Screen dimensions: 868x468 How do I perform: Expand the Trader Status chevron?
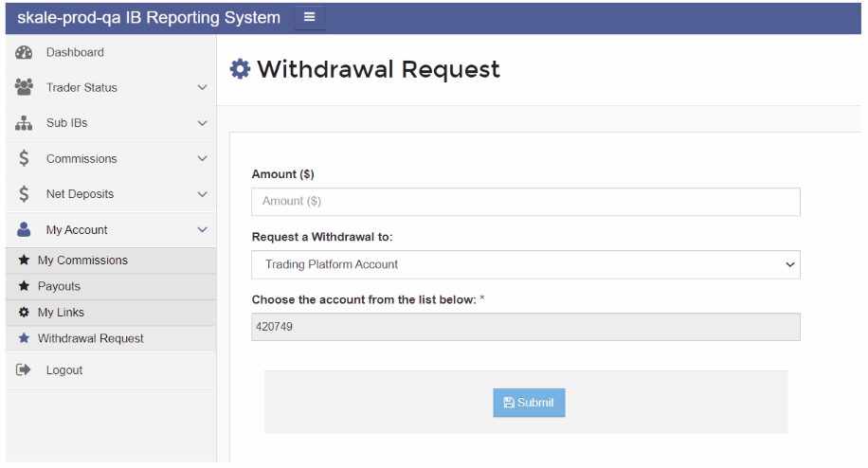(x=202, y=87)
